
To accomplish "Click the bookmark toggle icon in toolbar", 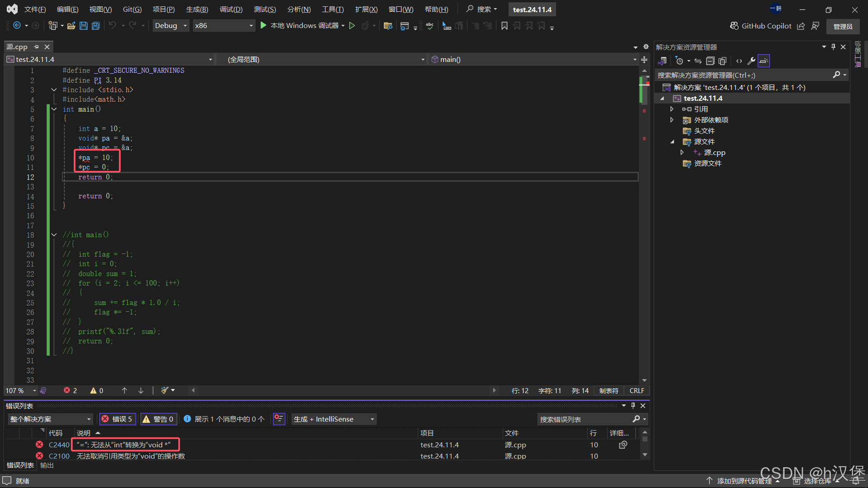I will point(505,26).
